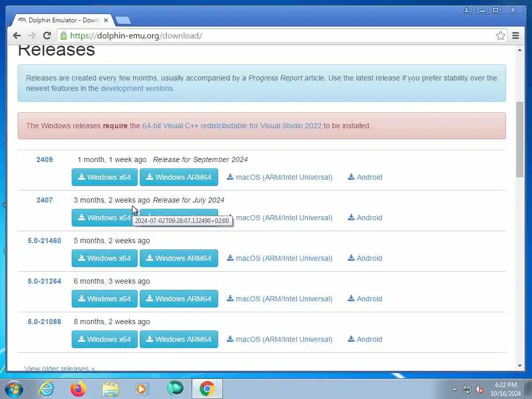Open the 2409 release version link
This screenshot has width=532, height=399.
[45, 160]
